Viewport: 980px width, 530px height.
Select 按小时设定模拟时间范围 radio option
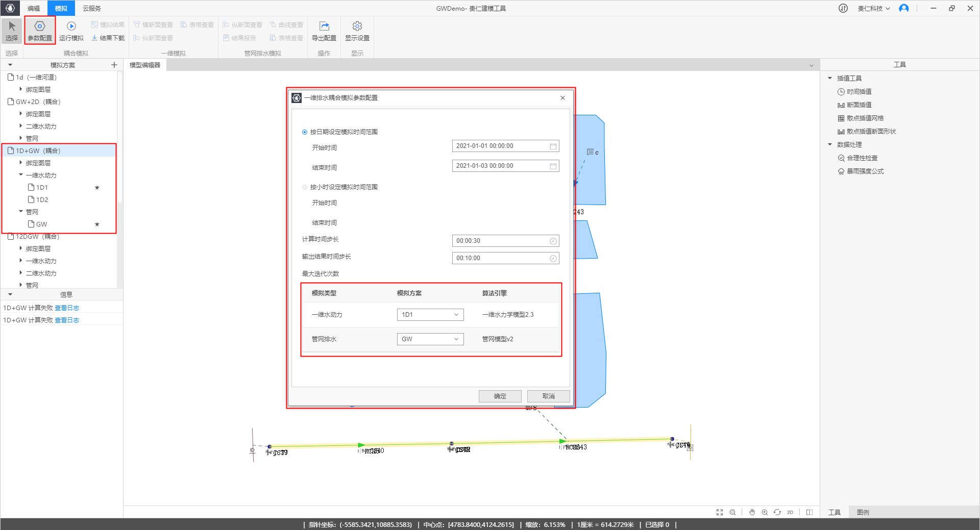[x=305, y=187]
